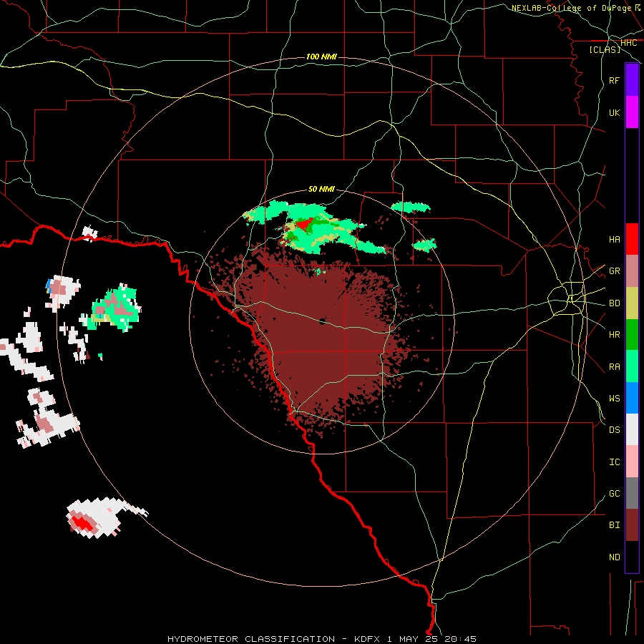Click the DS legend label
This screenshot has height=644, width=644.
coord(614,430)
